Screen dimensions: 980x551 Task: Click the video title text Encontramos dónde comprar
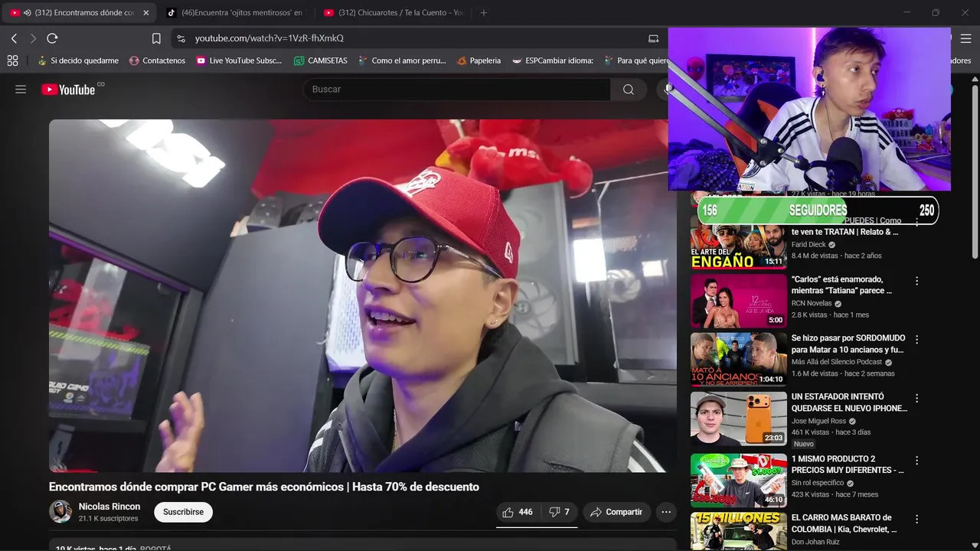click(263, 487)
